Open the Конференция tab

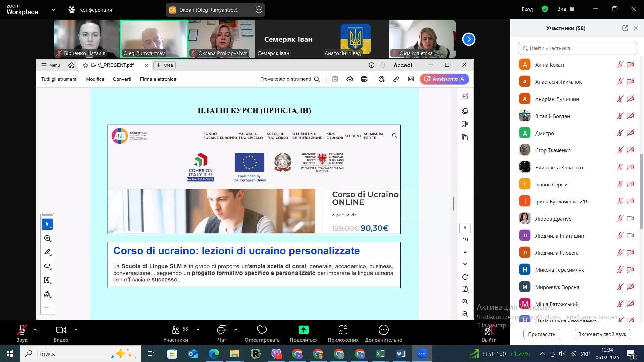pos(90,10)
